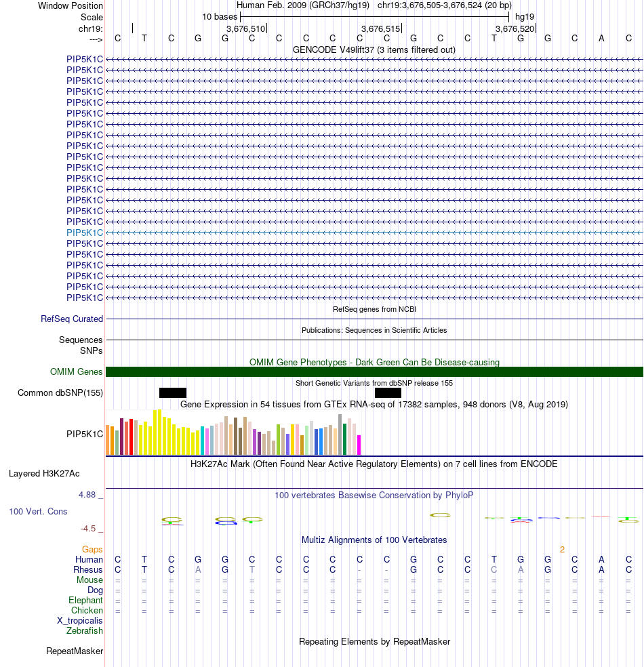The width and height of the screenshot is (644, 667).
Task: Open 'Gene Expression in 54 tissues' GTEx title
Action: [x=374, y=404]
